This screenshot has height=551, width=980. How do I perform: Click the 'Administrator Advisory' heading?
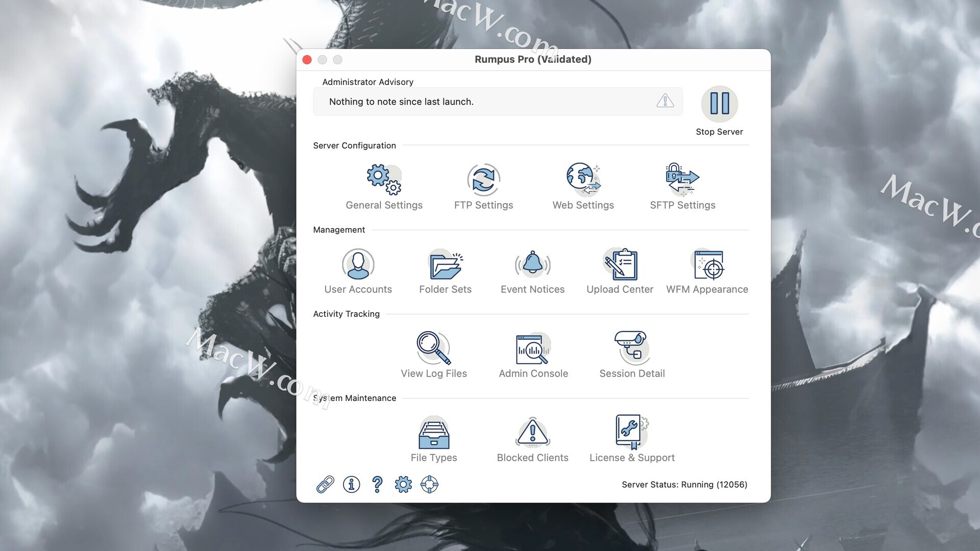point(367,82)
